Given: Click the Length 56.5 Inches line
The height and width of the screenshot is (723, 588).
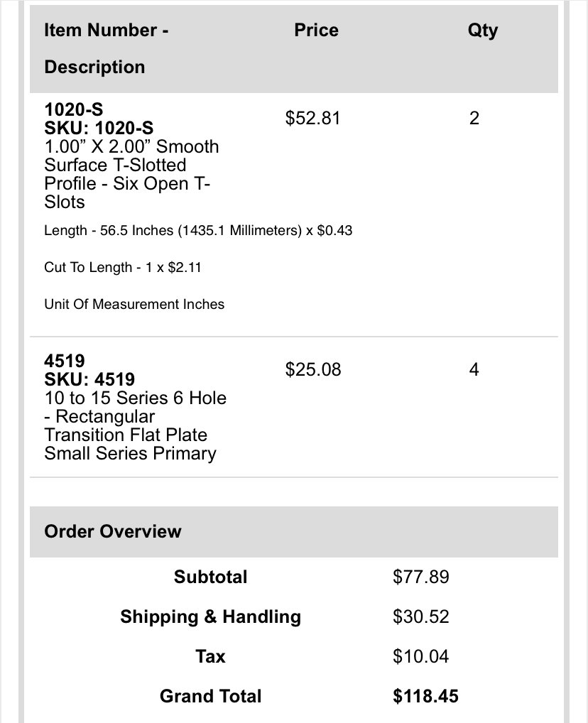Looking at the screenshot, I should pos(198,230).
